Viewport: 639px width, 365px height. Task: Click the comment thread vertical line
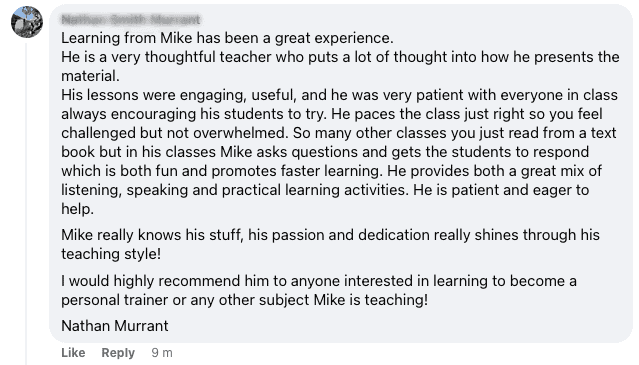tap(26, 204)
